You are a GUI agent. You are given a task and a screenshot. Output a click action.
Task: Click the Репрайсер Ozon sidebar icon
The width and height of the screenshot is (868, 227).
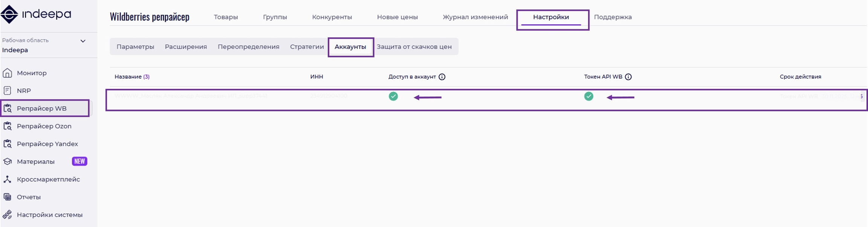coord(8,126)
